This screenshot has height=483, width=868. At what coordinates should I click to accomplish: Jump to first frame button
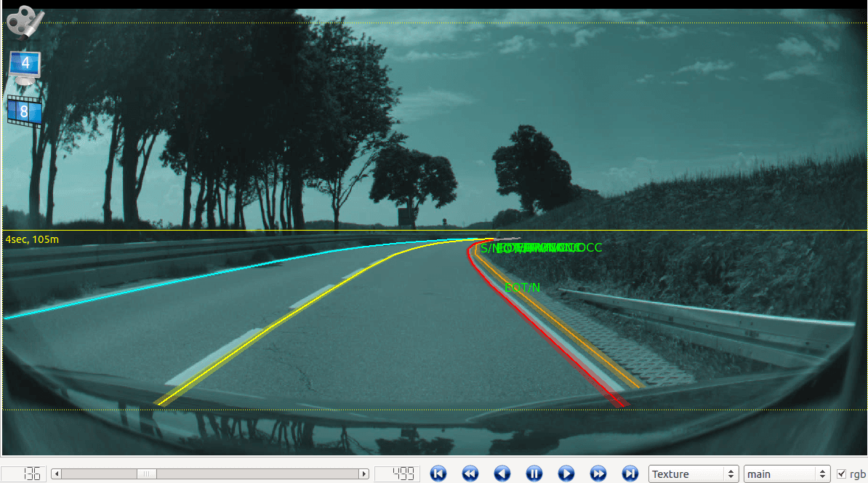[x=438, y=474]
